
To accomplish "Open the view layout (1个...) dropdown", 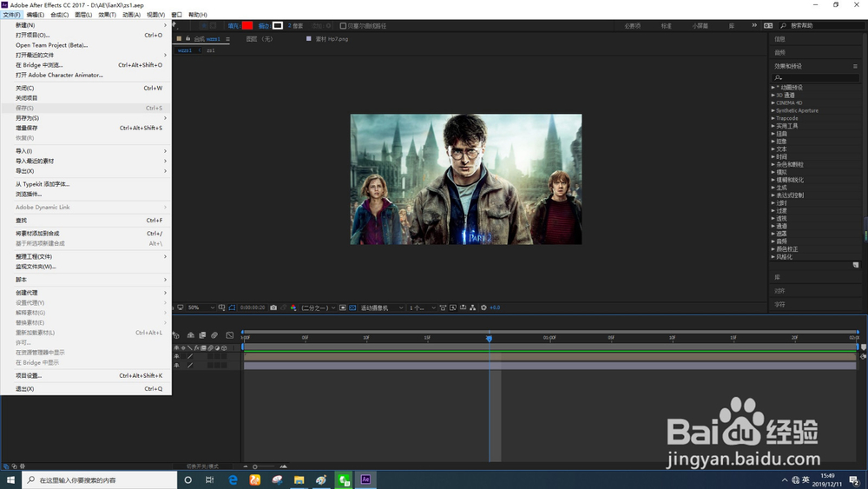I will point(422,307).
